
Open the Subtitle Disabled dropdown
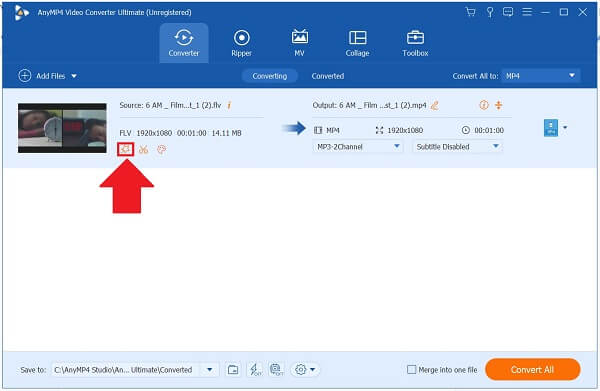457,147
